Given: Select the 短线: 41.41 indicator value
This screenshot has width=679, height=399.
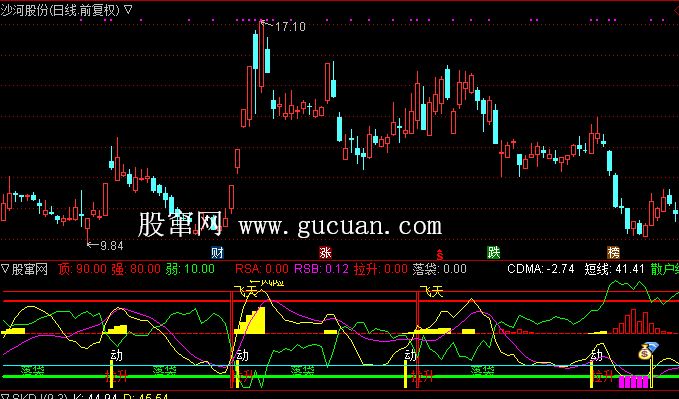Looking at the screenshot, I should click(614, 269).
